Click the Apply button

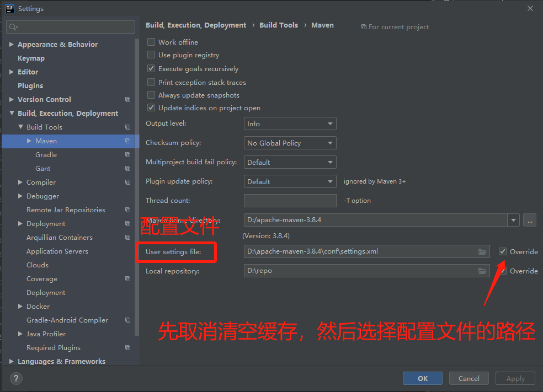515,378
